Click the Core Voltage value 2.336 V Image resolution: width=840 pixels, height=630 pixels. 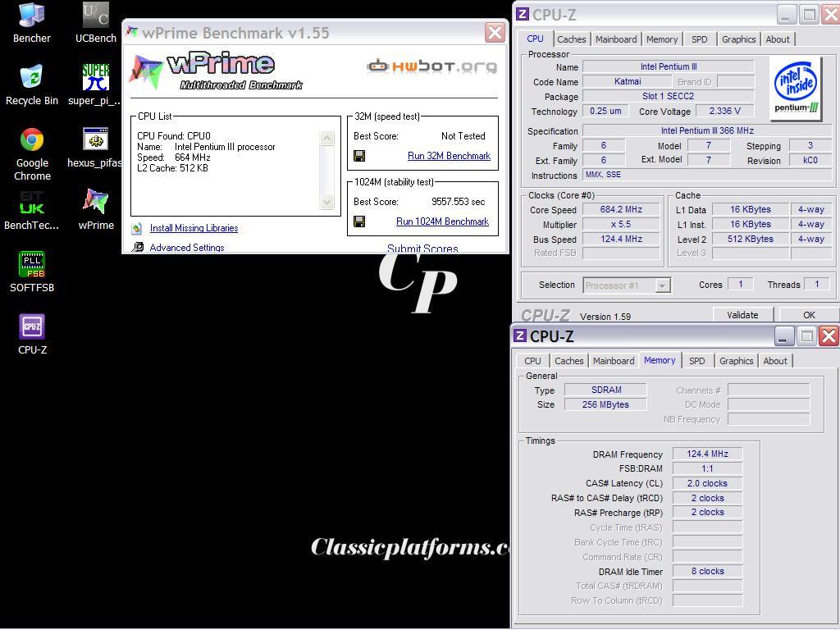click(x=724, y=111)
